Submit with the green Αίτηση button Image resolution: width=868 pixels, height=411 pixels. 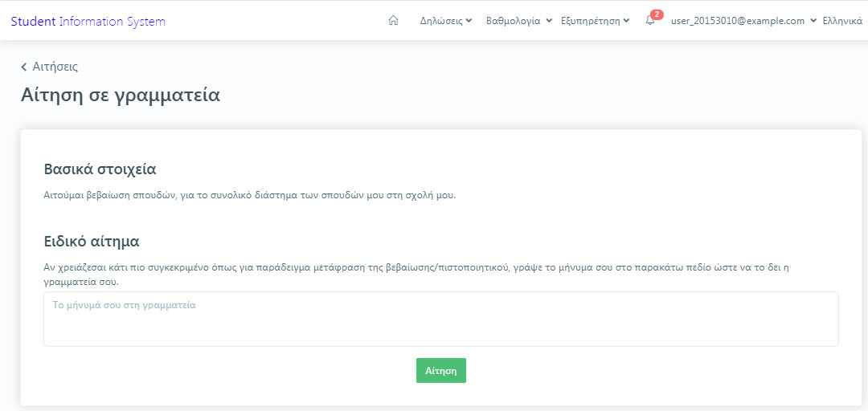pyautogui.click(x=441, y=371)
